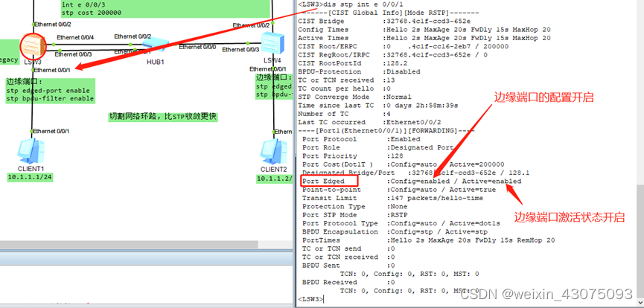Image resolution: width=644 pixels, height=308 pixels.
Task: Click the 'BPDU Received :0' line
Action: point(348,282)
